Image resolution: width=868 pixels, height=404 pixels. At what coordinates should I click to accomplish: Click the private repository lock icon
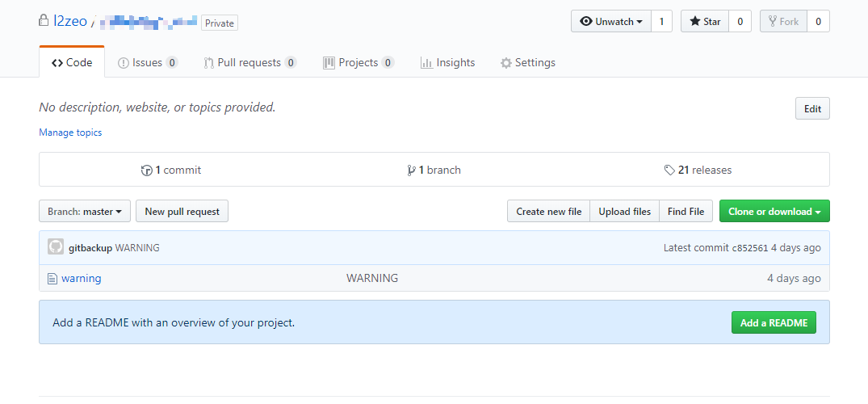point(44,21)
